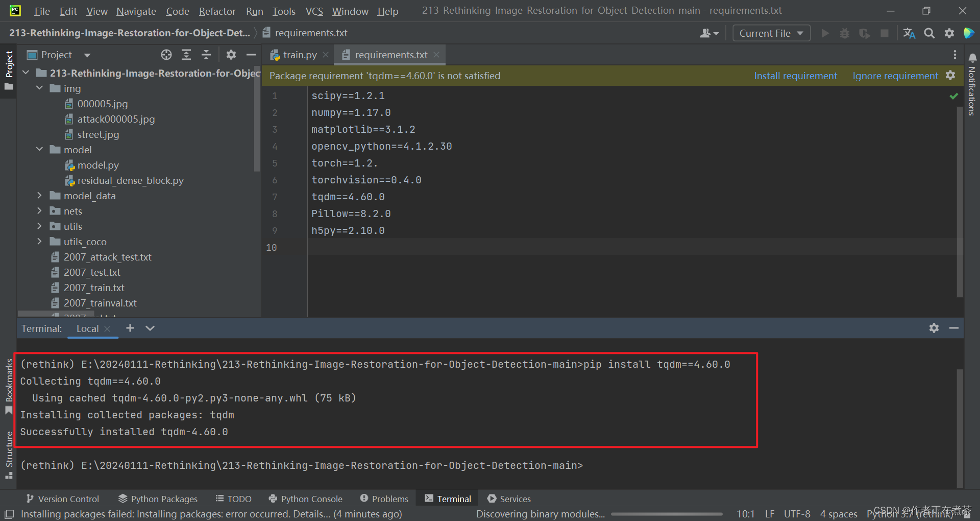
Task: Click 4 spaces indent setting
Action: (839, 514)
